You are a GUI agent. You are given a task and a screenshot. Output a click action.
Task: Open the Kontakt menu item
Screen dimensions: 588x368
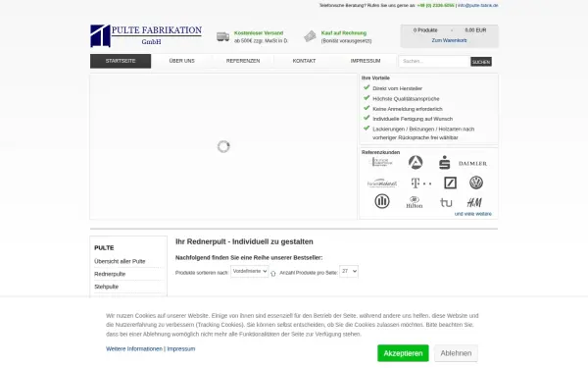point(304,61)
